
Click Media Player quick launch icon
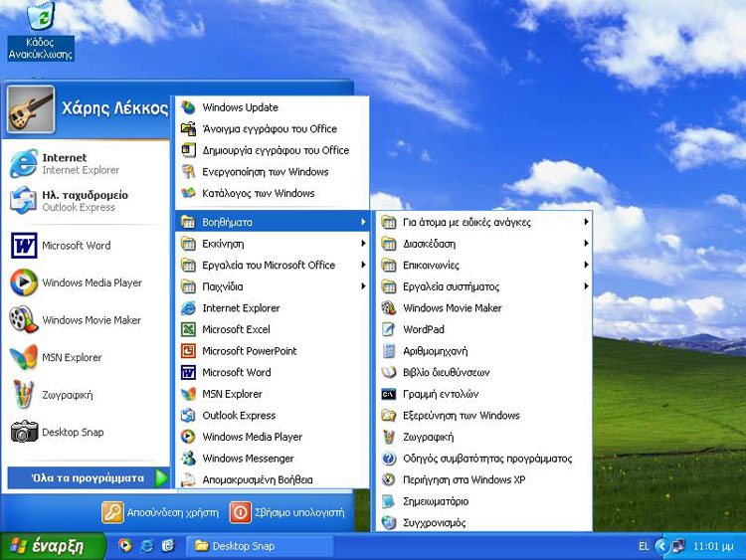[x=125, y=545]
